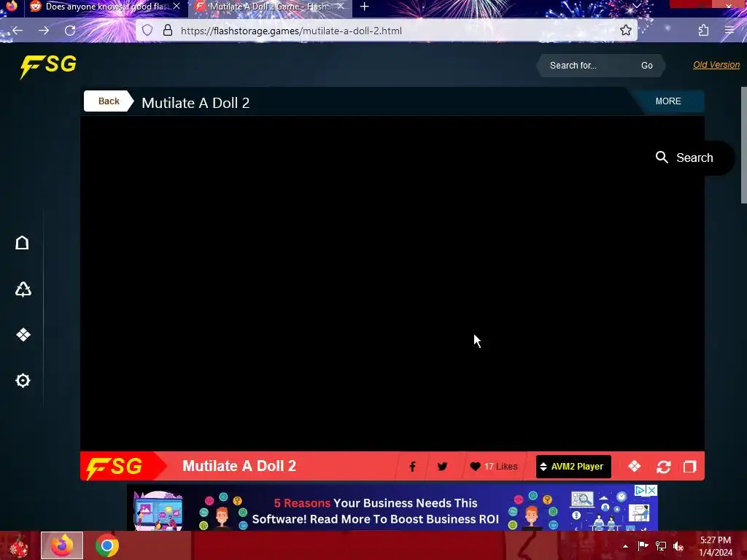This screenshot has width=747, height=560.
Task: Open a new browser tab
Action: (x=365, y=7)
